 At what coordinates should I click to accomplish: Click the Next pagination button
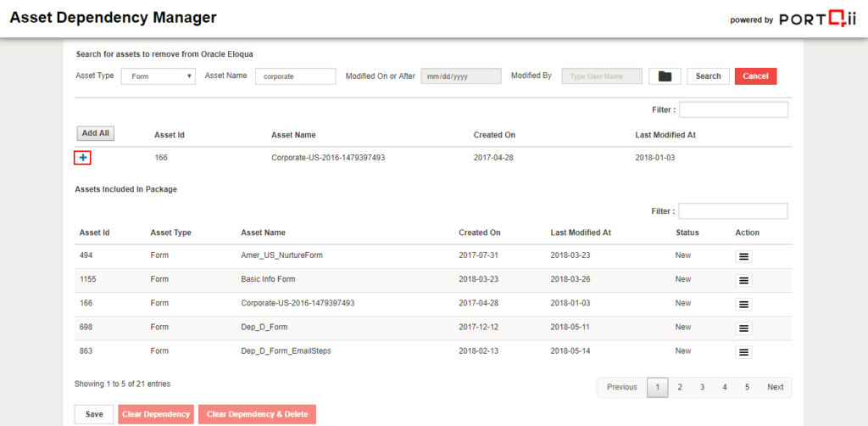pyautogui.click(x=775, y=387)
